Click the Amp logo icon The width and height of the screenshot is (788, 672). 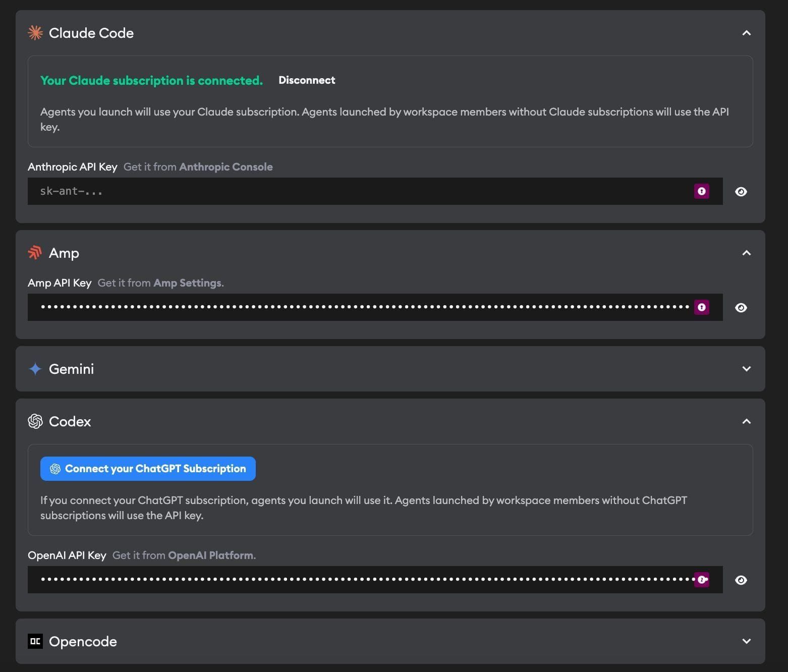pos(35,252)
